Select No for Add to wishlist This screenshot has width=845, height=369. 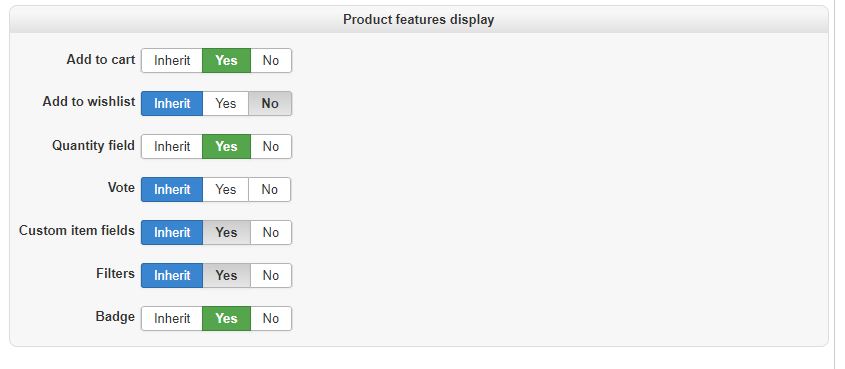point(270,103)
